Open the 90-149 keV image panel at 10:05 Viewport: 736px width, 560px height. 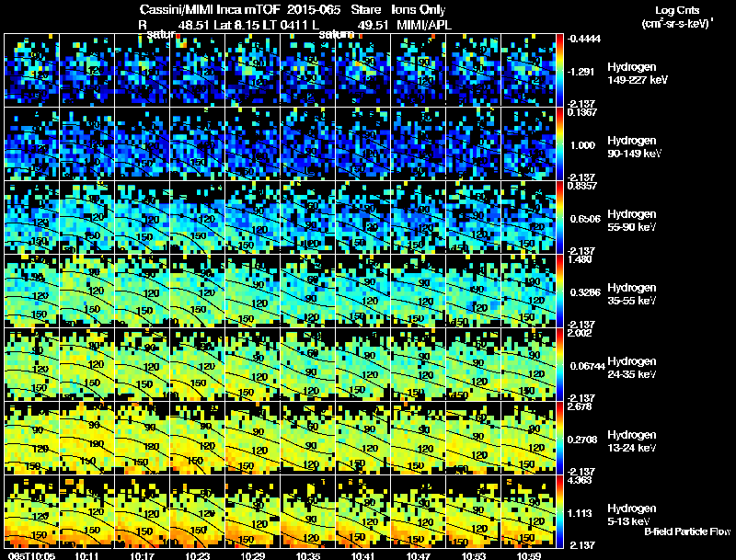point(32,144)
